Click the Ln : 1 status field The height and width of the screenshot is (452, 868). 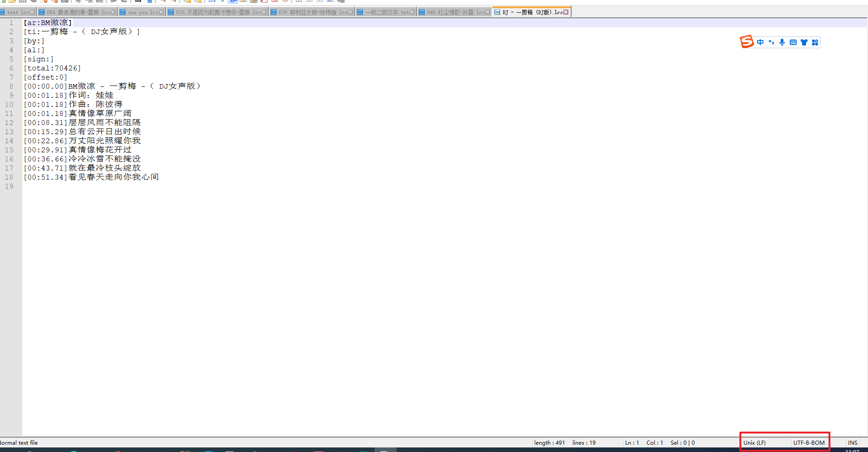632,442
